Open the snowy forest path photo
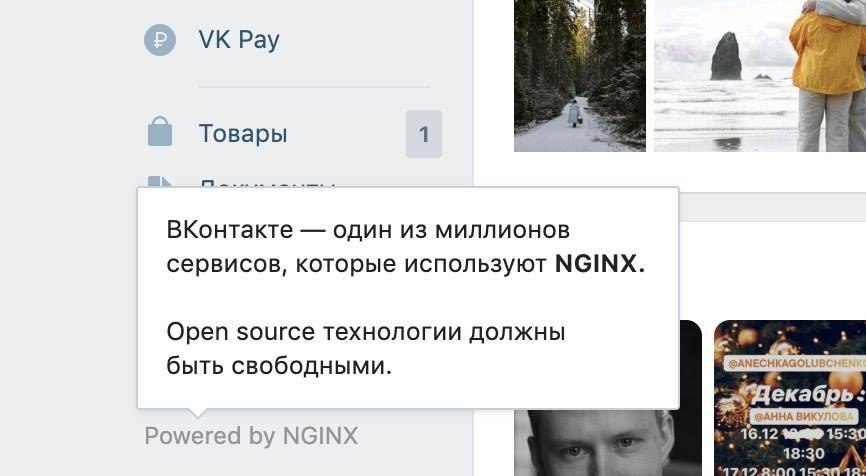The image size is (866, 476). (580, 75)
